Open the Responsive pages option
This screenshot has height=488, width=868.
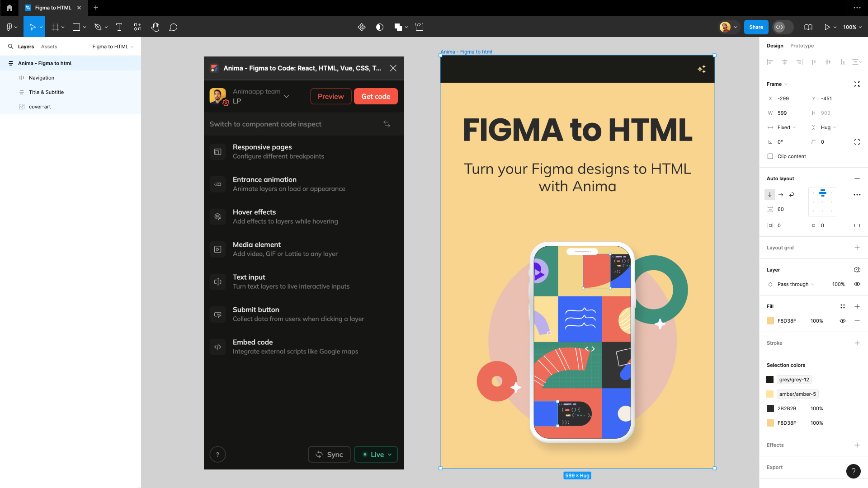[304, 152]
